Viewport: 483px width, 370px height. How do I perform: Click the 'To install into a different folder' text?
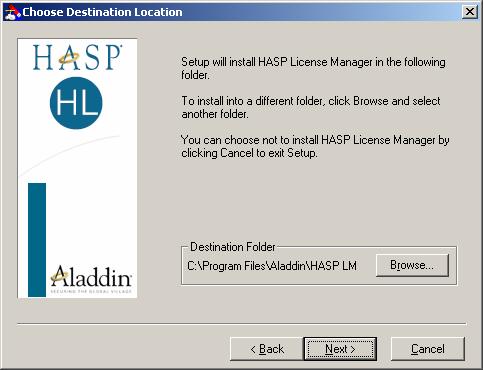tap(311, 107)
